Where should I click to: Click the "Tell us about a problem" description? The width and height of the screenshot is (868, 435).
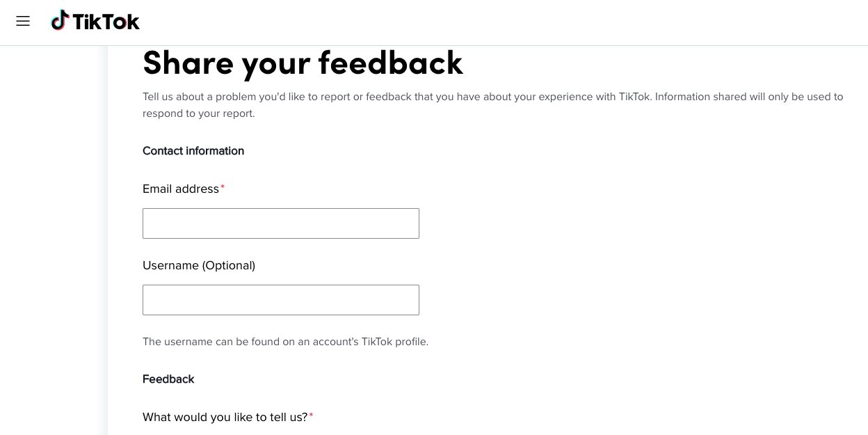[348, 97]
